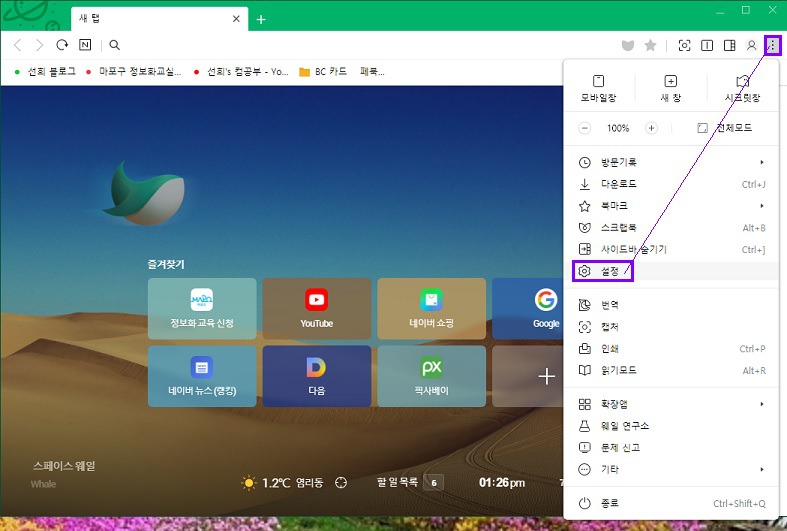Expand the 기타 more submenu
This screenshot has width=787, height=531.
pos(671,470)
